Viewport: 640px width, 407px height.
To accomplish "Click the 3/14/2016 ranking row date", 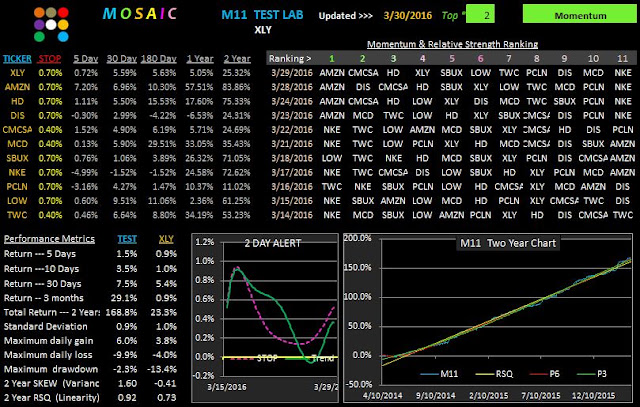I will [292, 215].
